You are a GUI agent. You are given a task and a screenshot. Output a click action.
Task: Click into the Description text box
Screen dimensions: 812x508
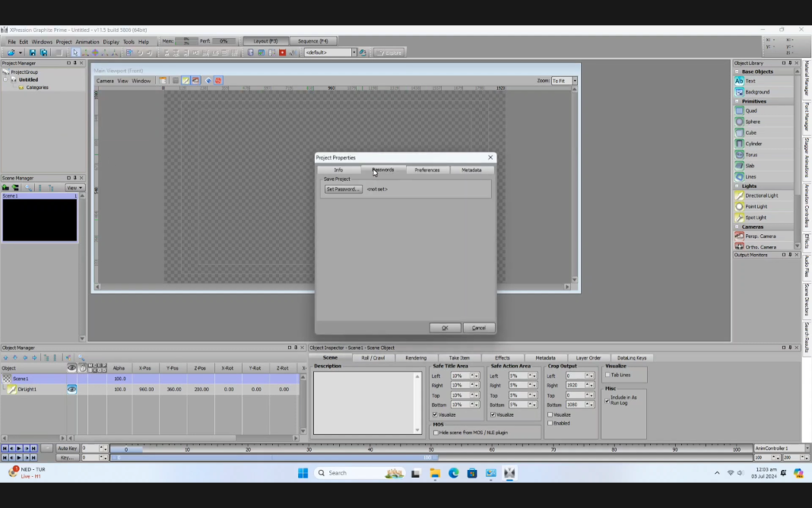pyautogui.click(x=367, y=402)
